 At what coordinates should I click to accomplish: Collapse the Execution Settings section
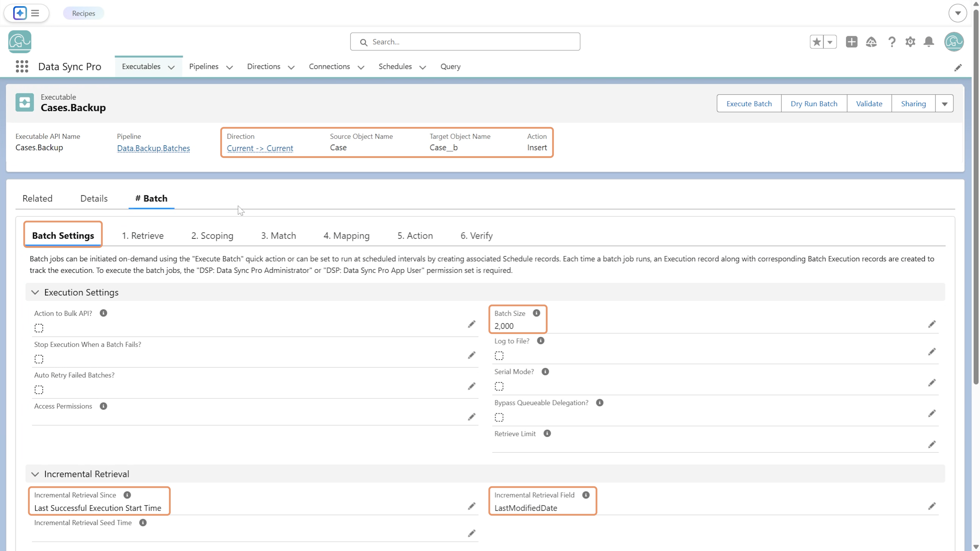pos(35,292)
